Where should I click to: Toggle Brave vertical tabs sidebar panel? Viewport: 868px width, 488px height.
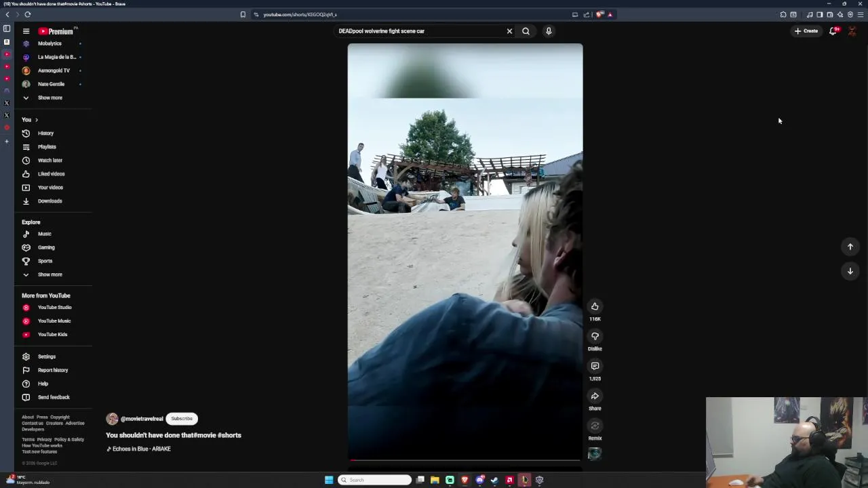7,28
